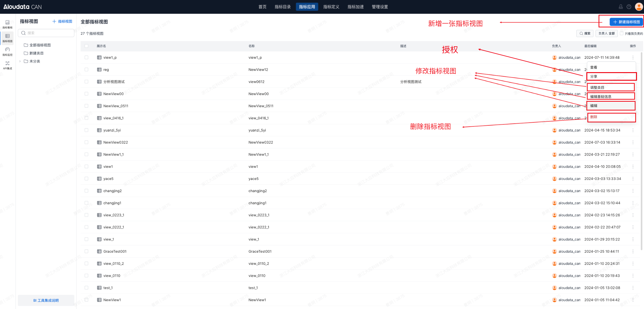
Task: Click the stamp icon in top bar
Action: [621, 7]
